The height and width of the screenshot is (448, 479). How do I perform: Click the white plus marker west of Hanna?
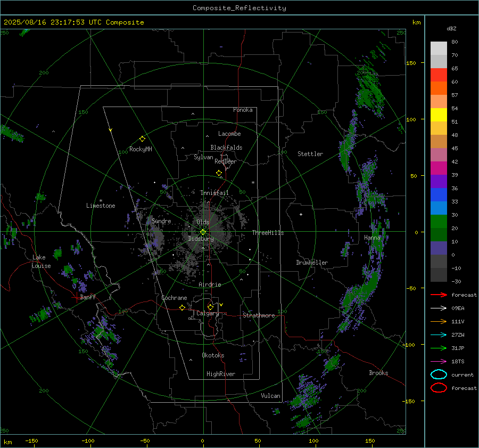click(301, 214)
